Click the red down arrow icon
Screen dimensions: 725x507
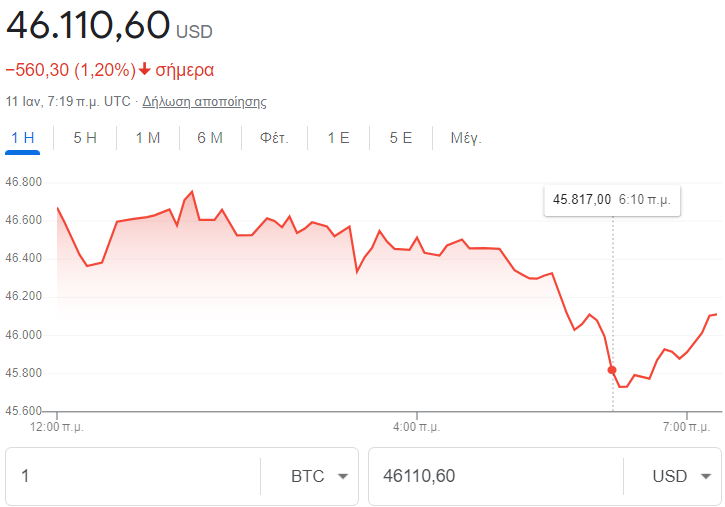tap(145, 70)
